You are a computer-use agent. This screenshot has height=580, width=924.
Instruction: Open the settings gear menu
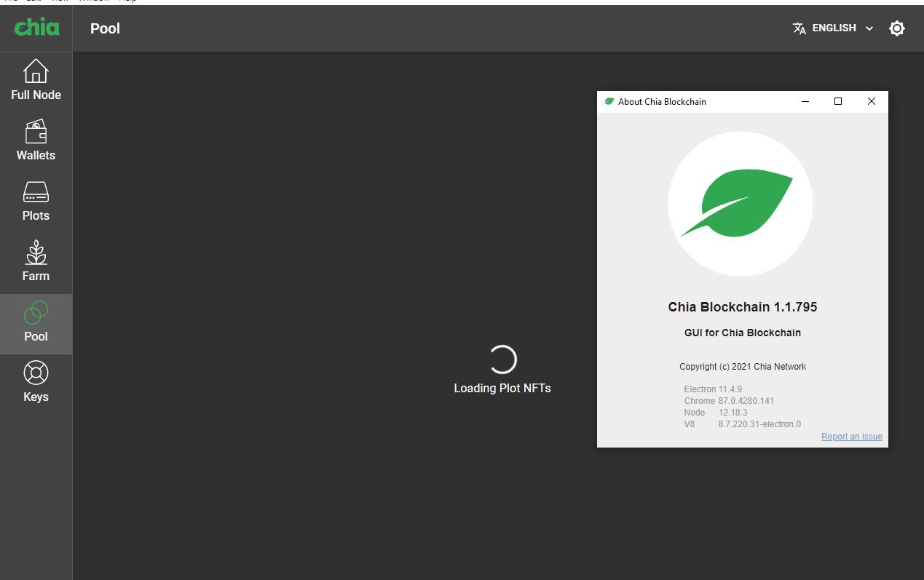tap(896, 28)
